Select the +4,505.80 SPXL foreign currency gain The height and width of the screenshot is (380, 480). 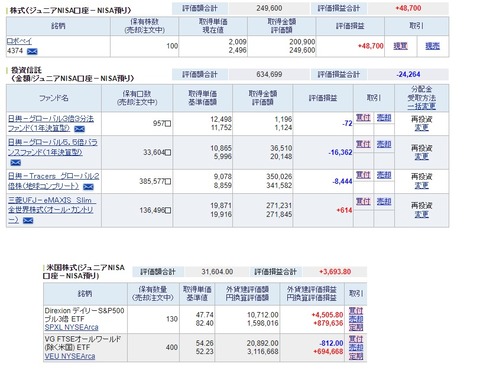click(327, 315)
